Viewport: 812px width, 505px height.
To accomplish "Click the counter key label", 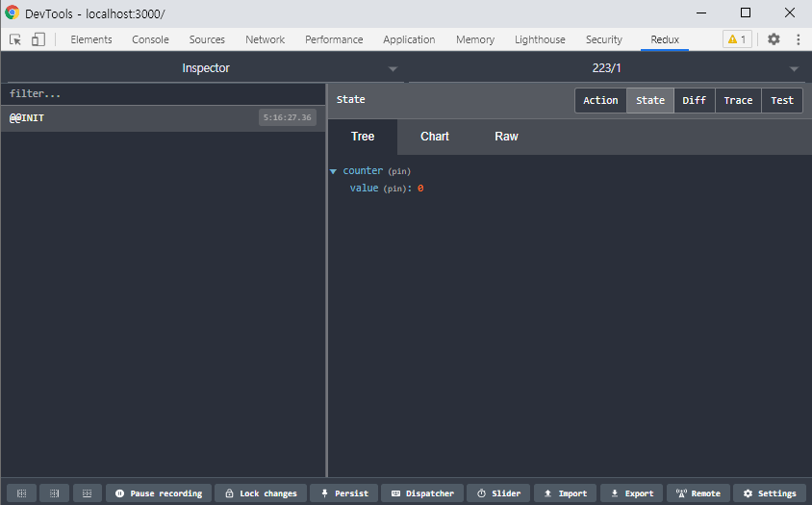I will 363,171.
